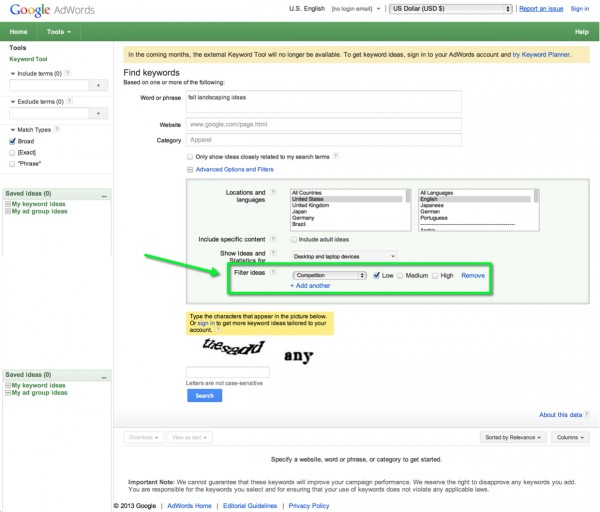Viewport: 600px width, 512px height.
Task: Click the captcha answer input box
Action: (x=228, y=372)
